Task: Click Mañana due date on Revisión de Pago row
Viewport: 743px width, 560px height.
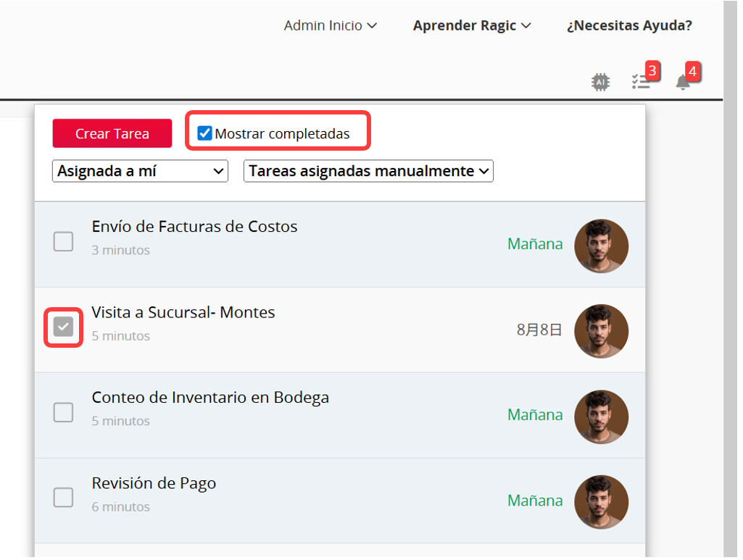Action: 535,501
